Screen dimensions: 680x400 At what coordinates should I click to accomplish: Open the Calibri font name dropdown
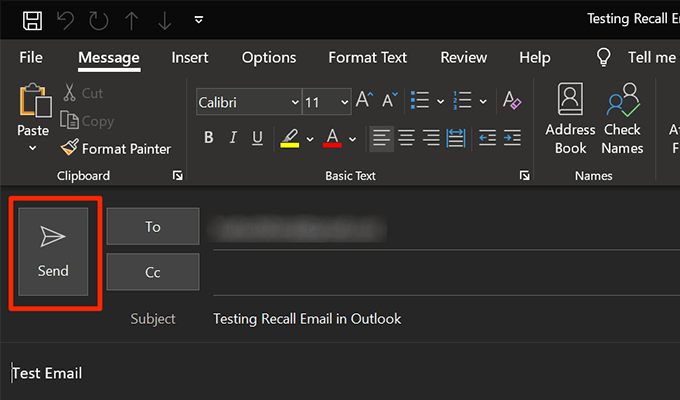tap(294, 102)
